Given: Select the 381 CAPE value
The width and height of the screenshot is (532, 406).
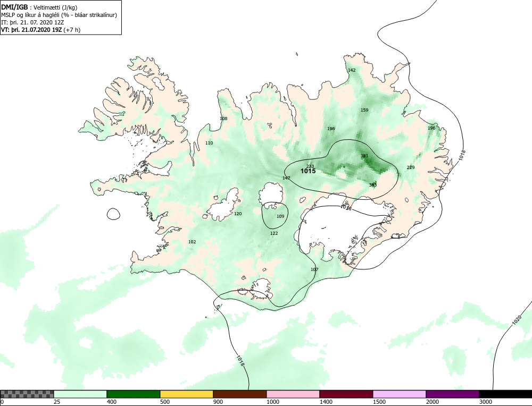Looking at the screenshot, I should pos(364,156).
